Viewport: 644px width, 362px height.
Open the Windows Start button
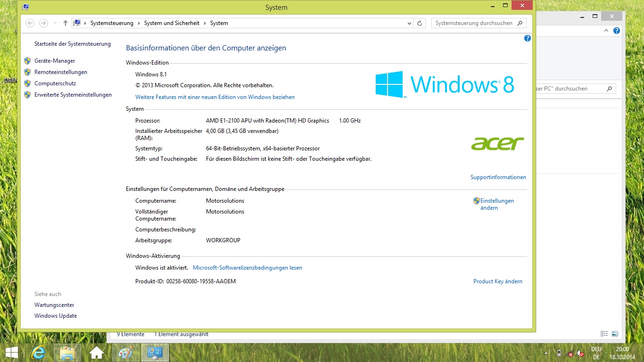coord(11,353)
